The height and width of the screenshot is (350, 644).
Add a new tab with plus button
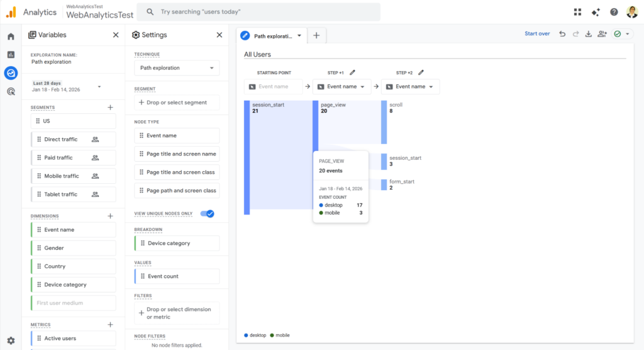316,36
